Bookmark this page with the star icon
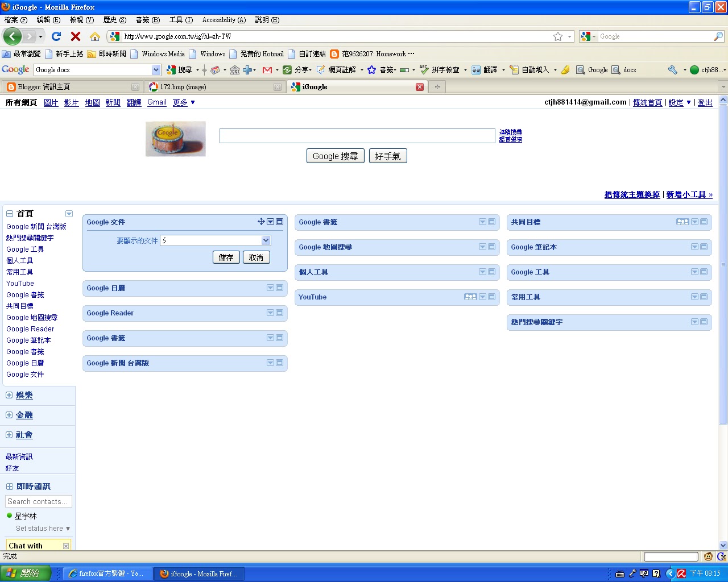 [x=558, y=36]
